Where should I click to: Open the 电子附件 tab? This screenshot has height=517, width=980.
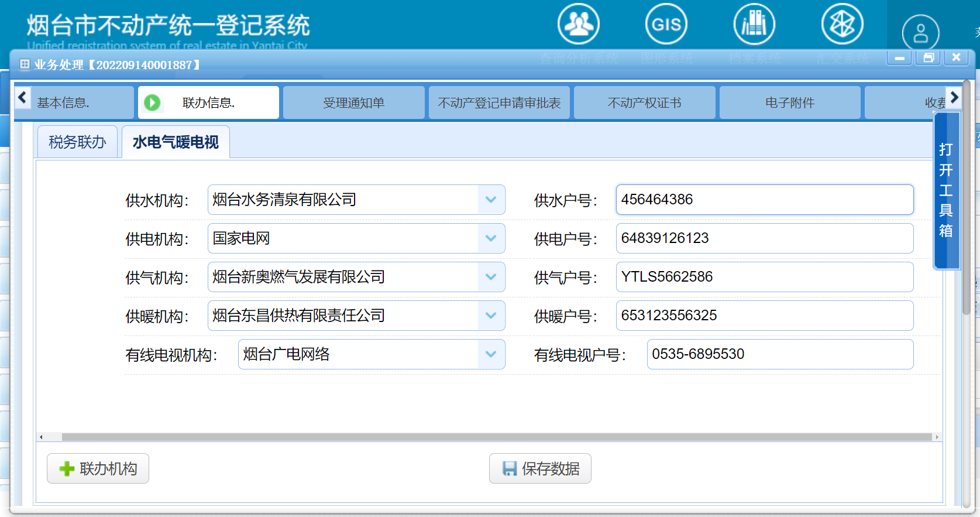pyautogui.click(x=789, y=103)
